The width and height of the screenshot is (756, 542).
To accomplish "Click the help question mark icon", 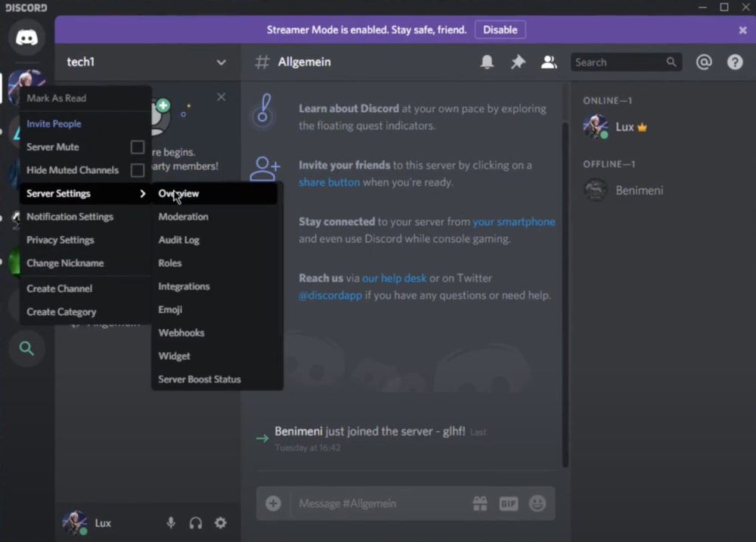I will pyautogui.click(x=735, y=63).
